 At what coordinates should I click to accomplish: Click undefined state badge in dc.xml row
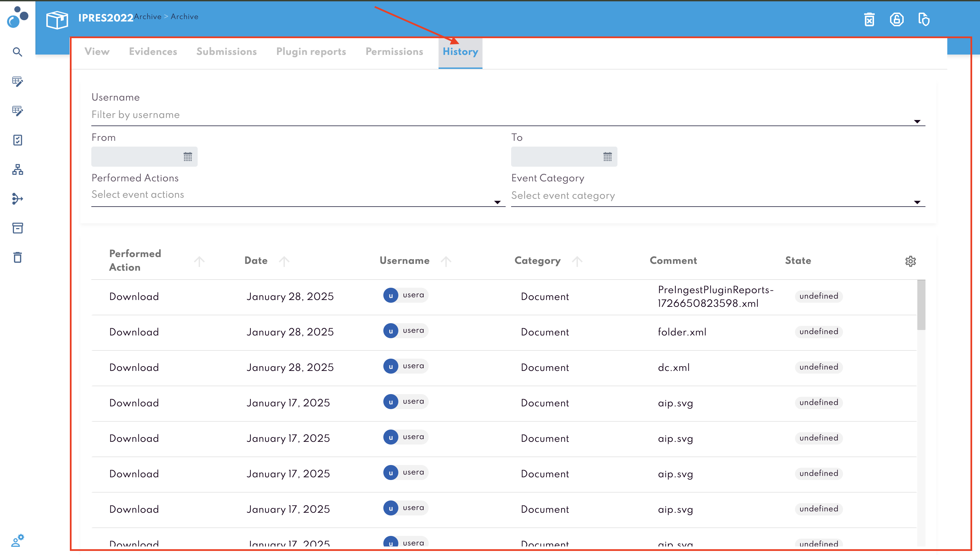[819, 367]
